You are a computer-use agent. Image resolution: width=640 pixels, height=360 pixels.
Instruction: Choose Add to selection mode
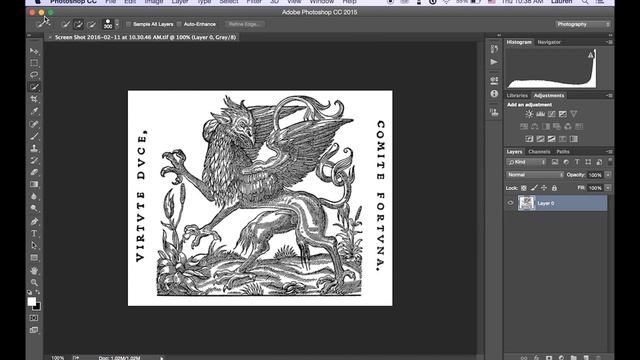click(78, 24)
